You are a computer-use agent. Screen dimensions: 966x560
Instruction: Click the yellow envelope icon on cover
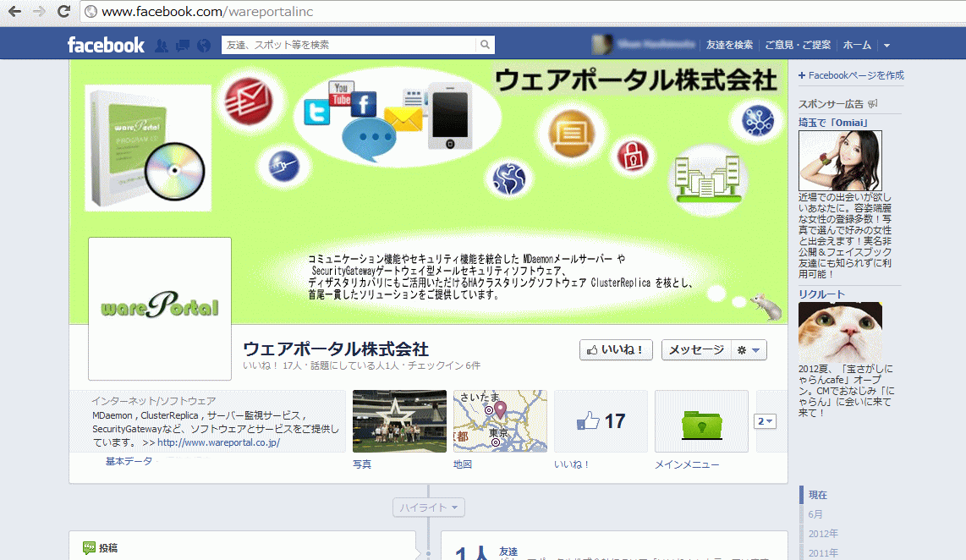403,119
